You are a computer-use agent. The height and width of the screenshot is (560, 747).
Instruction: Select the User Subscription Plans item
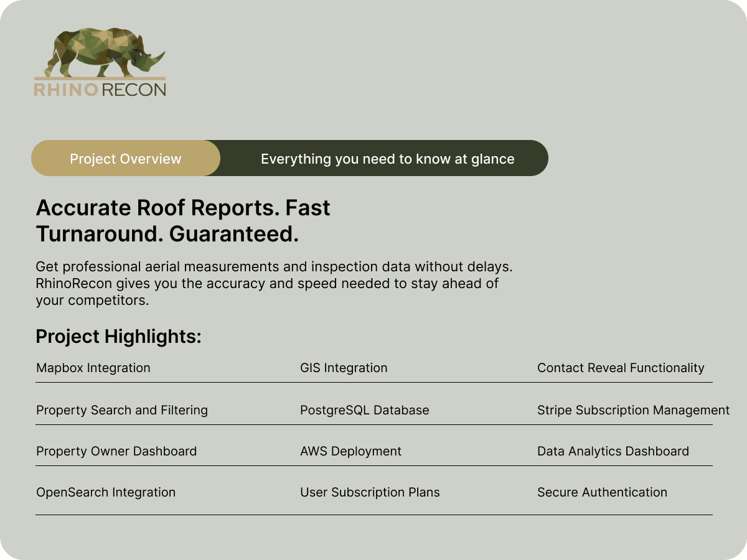[370, 492]
